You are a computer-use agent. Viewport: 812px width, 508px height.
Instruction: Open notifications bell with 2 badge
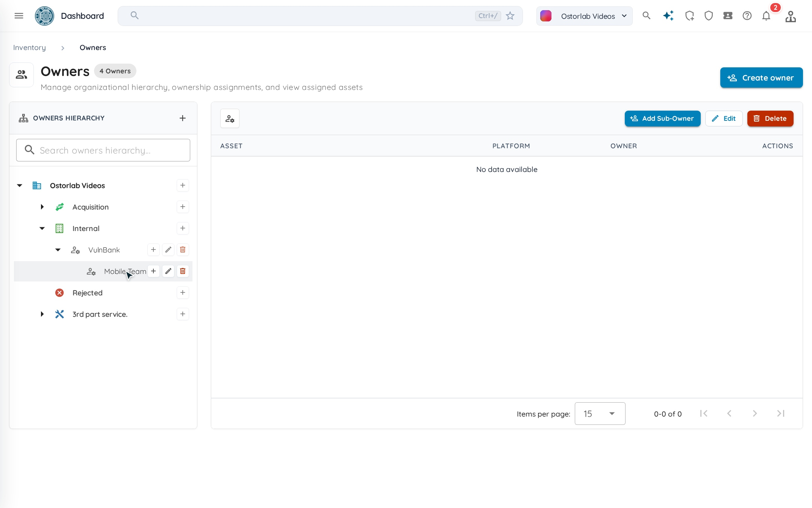pyautogui.click(x=766, y=16)
